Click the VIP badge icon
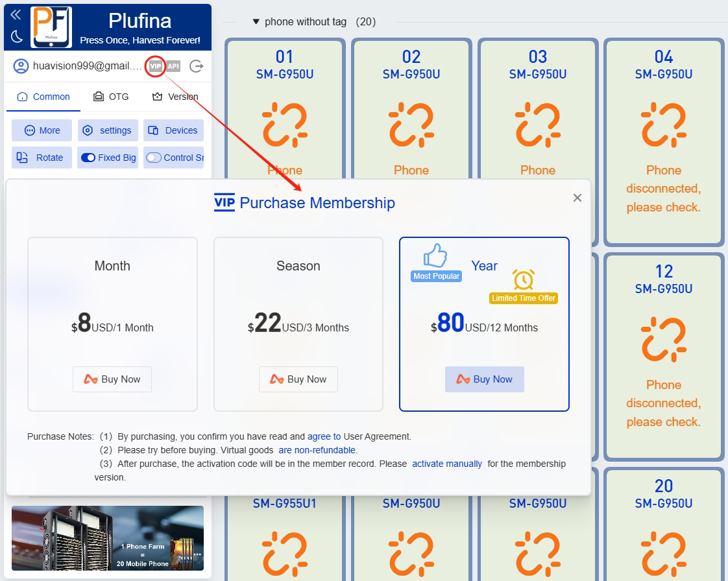The image size is (728, 581). click(x=156, y=66)
